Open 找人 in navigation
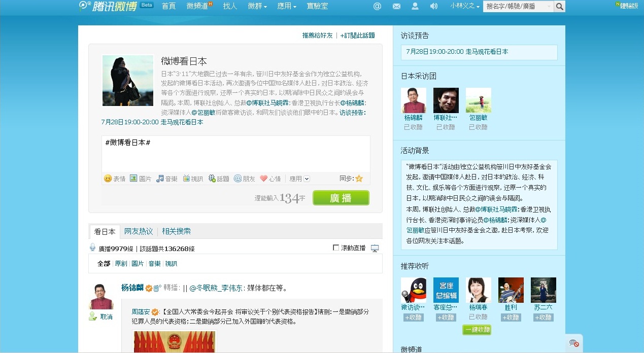Screen dimensions: 644x353 230,6
